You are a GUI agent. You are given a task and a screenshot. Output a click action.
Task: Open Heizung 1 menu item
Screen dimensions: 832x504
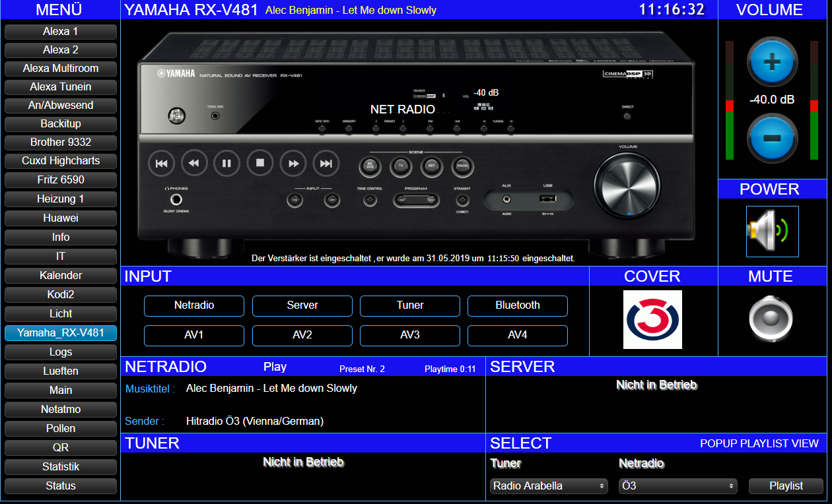61,199
